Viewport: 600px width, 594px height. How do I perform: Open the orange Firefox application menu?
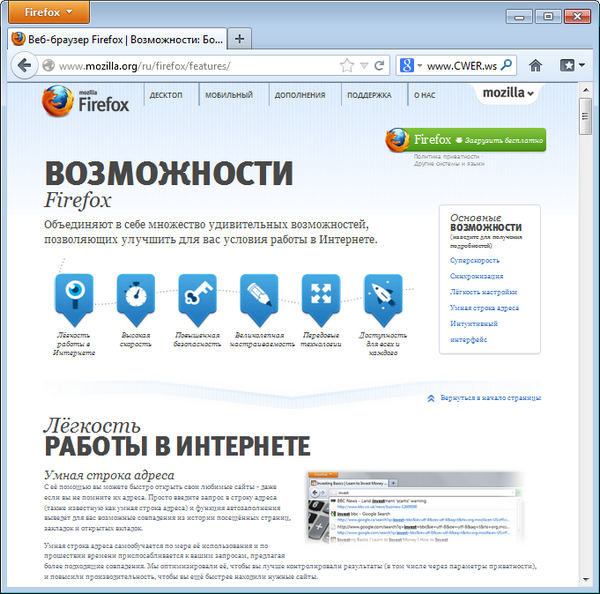[x=46, y=13]
